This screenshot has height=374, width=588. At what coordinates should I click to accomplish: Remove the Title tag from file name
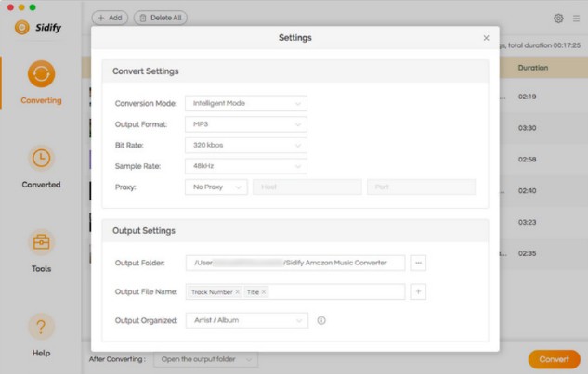coord(264,292)
